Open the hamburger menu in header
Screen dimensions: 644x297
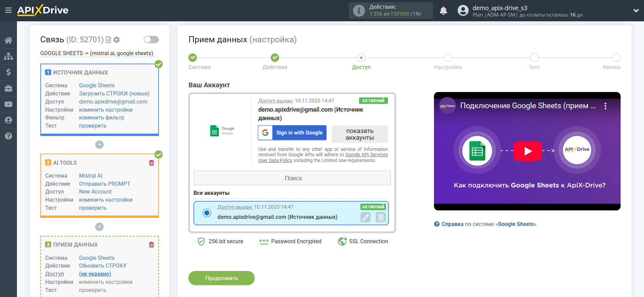8,10
